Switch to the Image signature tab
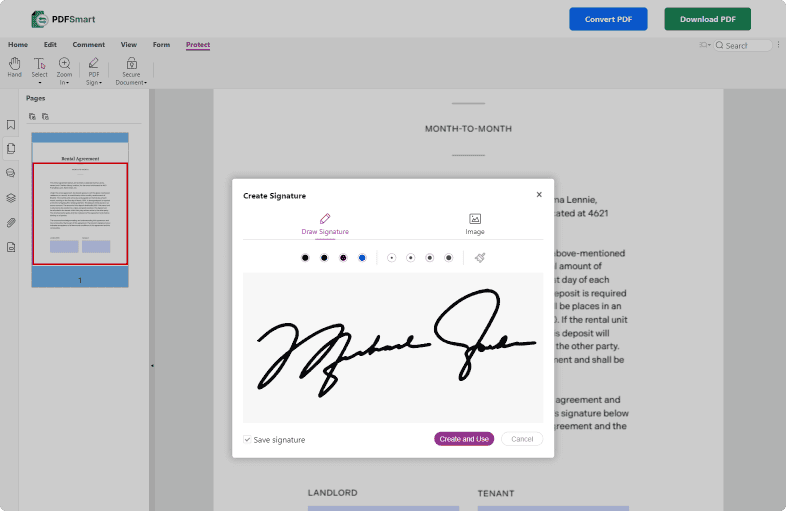Viewport: 786px width, 511px height. pyautogui.click(x=475, y=224)
